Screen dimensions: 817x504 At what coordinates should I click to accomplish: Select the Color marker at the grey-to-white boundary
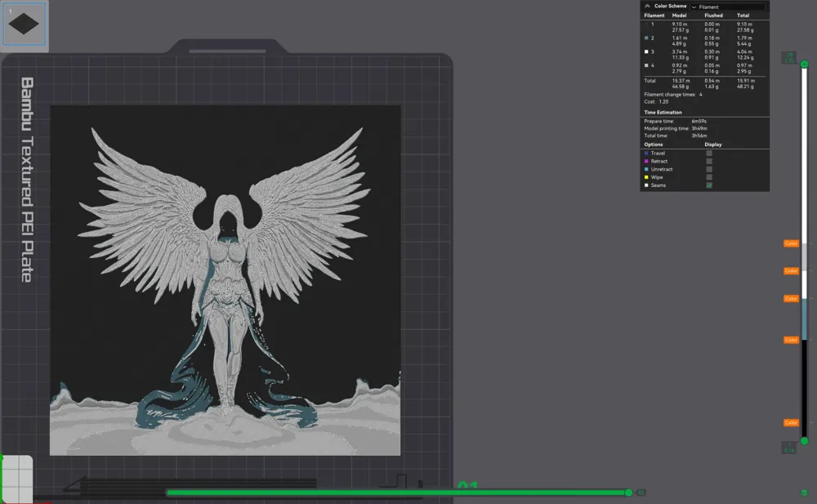pyautogui.click(x=791, y=271)
